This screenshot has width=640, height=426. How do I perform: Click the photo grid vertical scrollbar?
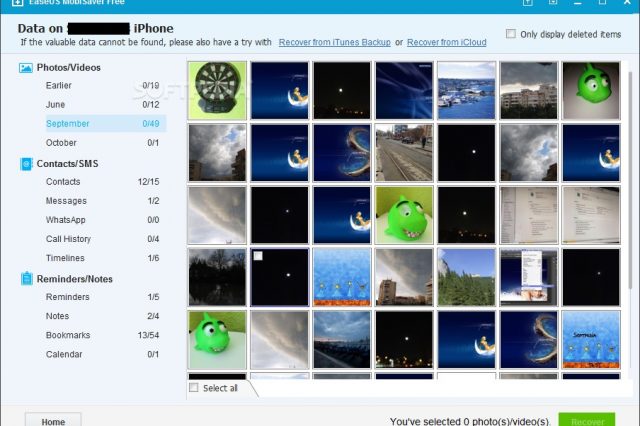point(630,180)
